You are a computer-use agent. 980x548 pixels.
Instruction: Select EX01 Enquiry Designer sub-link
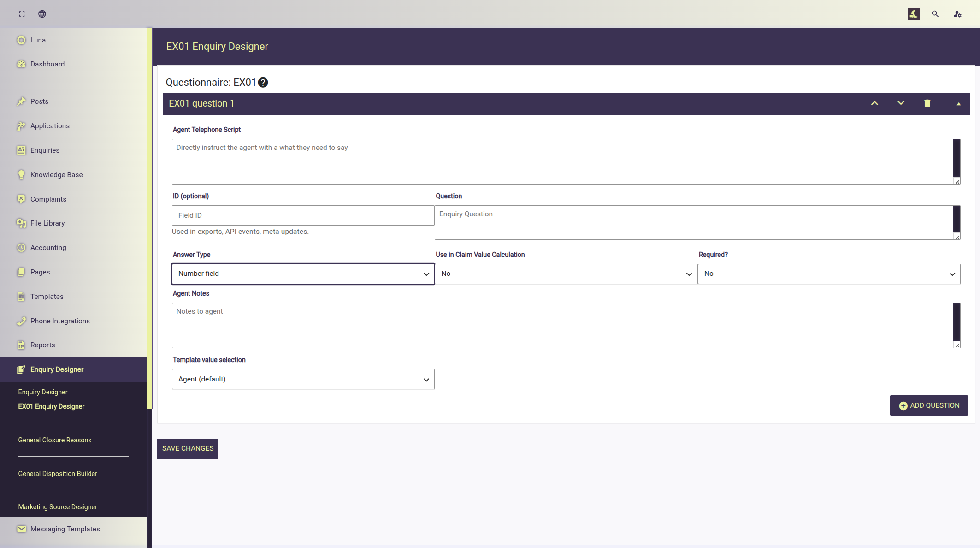tap(51, 406)
